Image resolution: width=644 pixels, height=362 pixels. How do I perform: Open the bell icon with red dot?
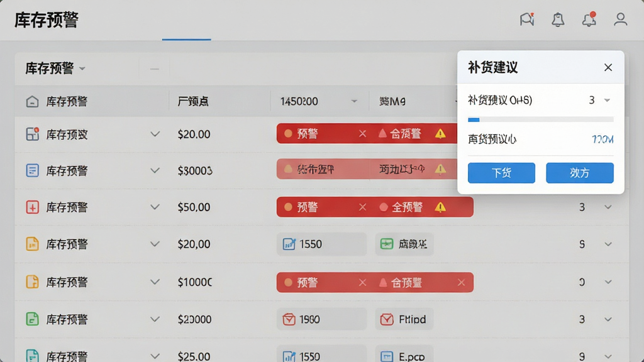589,19
